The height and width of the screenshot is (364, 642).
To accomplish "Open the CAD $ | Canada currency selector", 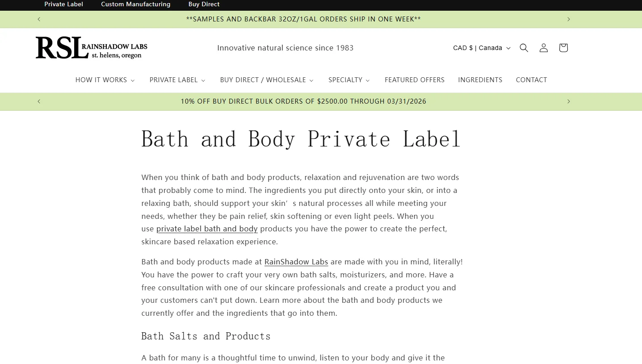I will coord(481,48).
